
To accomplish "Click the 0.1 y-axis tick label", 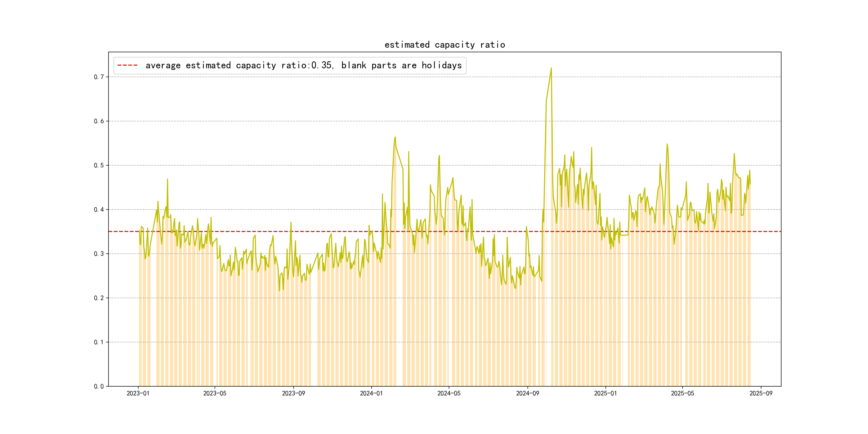I will (x=99, y=342).
